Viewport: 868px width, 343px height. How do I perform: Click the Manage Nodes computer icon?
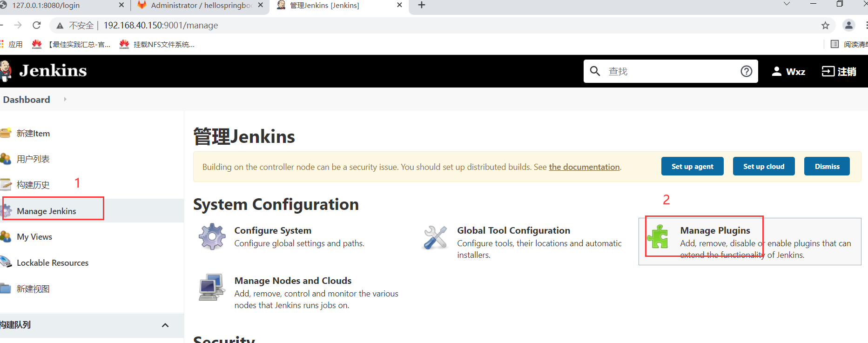coord(212,287)
